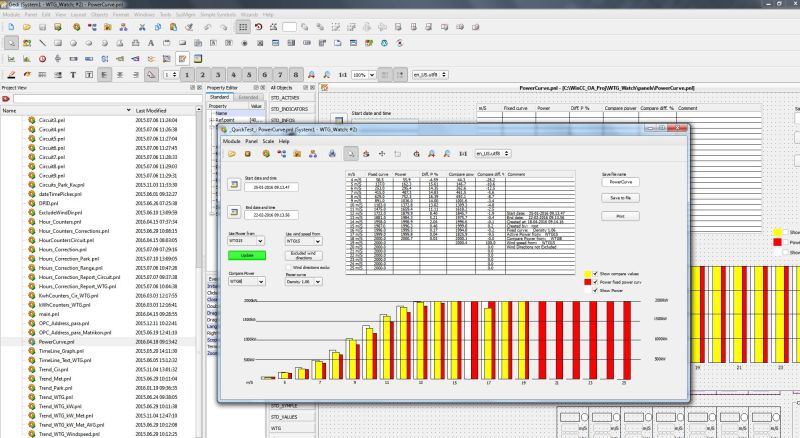Screen dimensions: 800x438
Task: Click the Copy icon in GEDI toolbar
Action: (x=158, y=27)
